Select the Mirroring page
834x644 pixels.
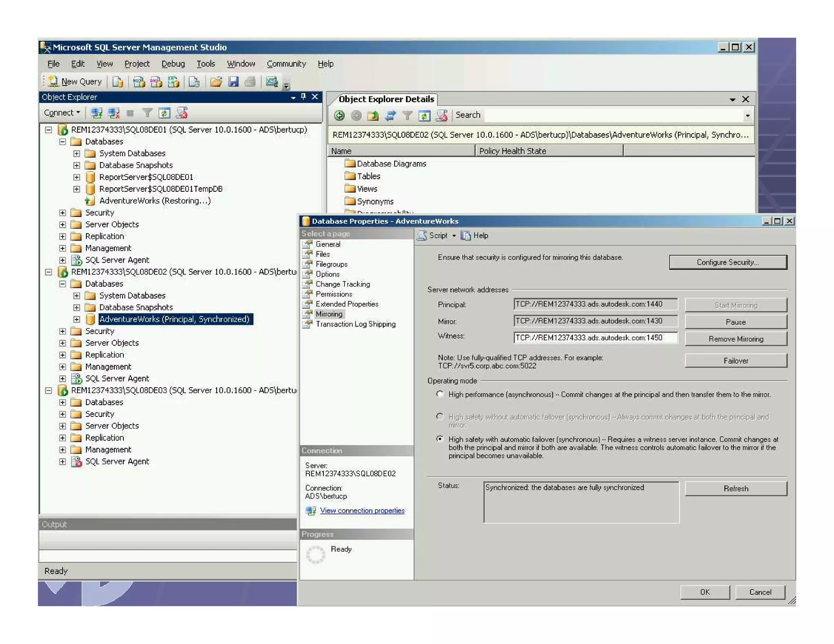coord(329,314)
